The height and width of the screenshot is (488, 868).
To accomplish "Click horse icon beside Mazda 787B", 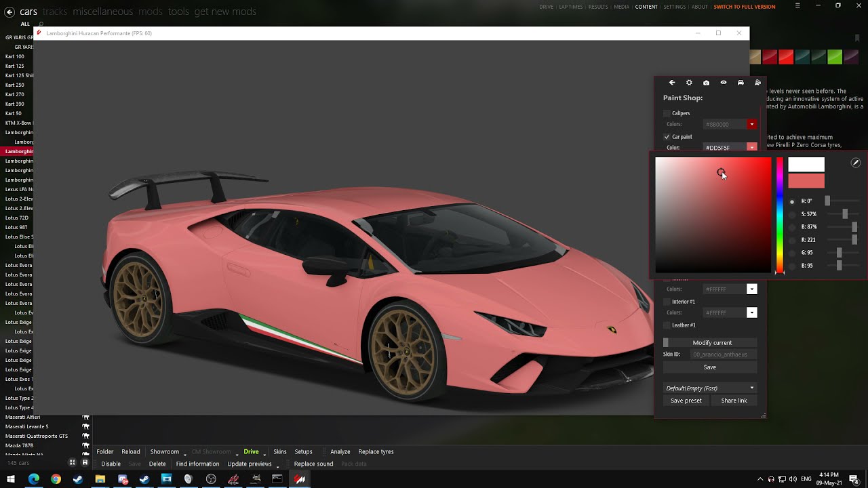I will point(86,445).
